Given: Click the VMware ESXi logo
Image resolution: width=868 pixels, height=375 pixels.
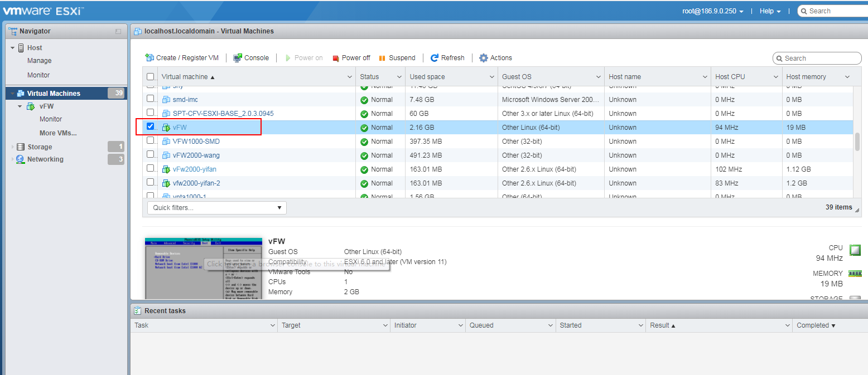Looking at the screenshot, I should point(44,11).
